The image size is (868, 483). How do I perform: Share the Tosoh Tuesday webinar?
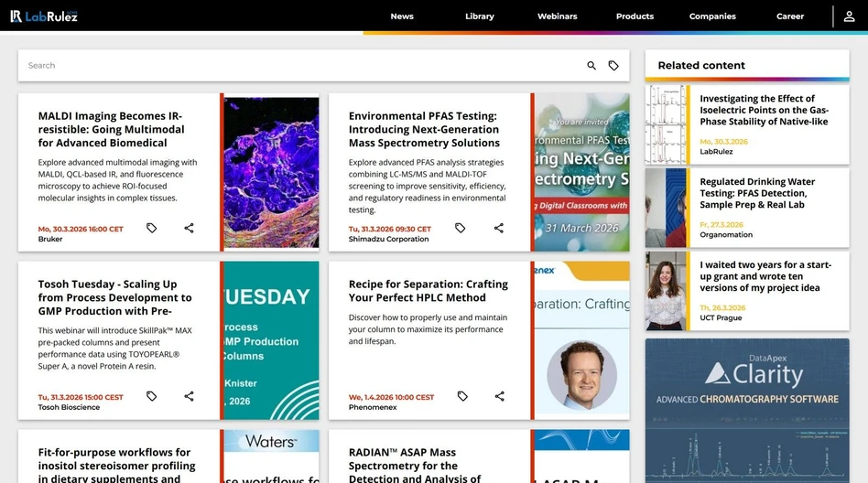189,396
